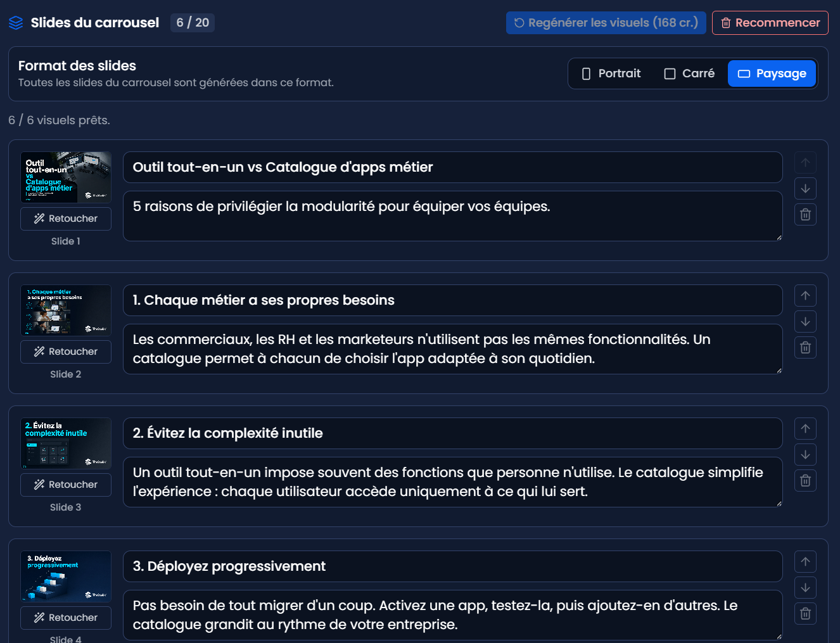Edit title '2. Évitez la complexité inutile'
The image size is (840, 643).
pyautogui.click(x=453, y=433)
